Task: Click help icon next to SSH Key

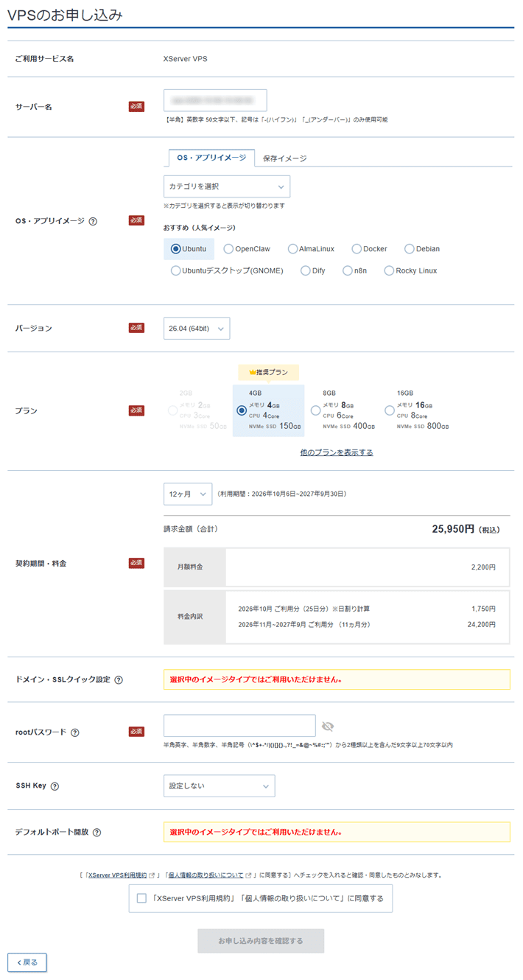Action: pos(55,786)
